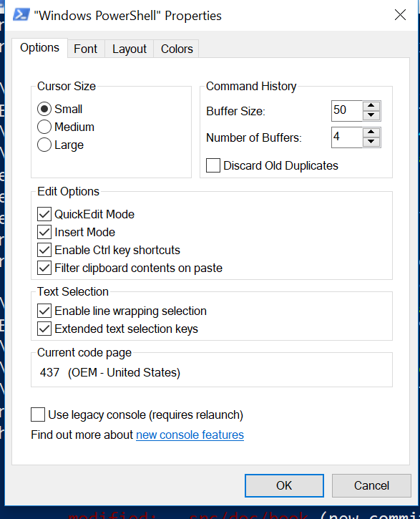This screenshot has width=420, height=519.
Task: Toggle Insert Mode checkbox
Action: (44, 232)
